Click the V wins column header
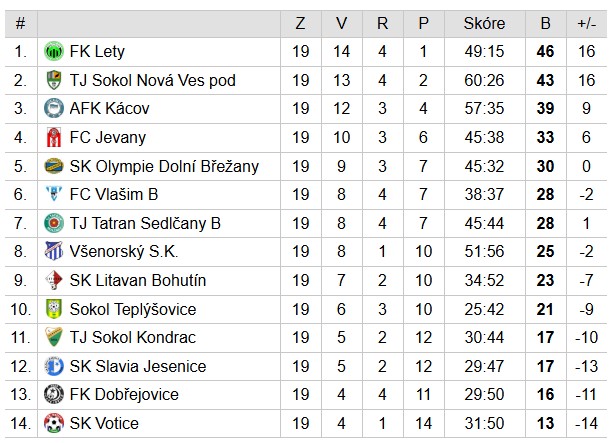This screenshot has width=615, height=443. click(342, 23)
